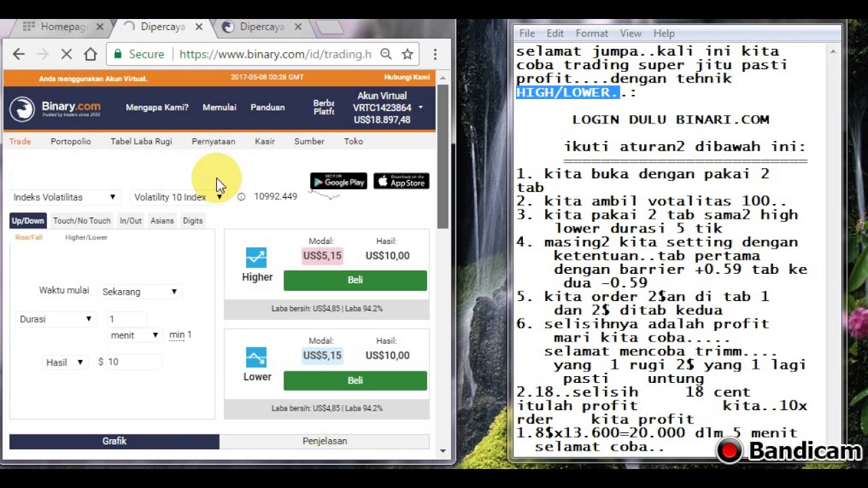Open the Grafik chart tab
This screenshot has width=868, height=488.
coord(114,441)
